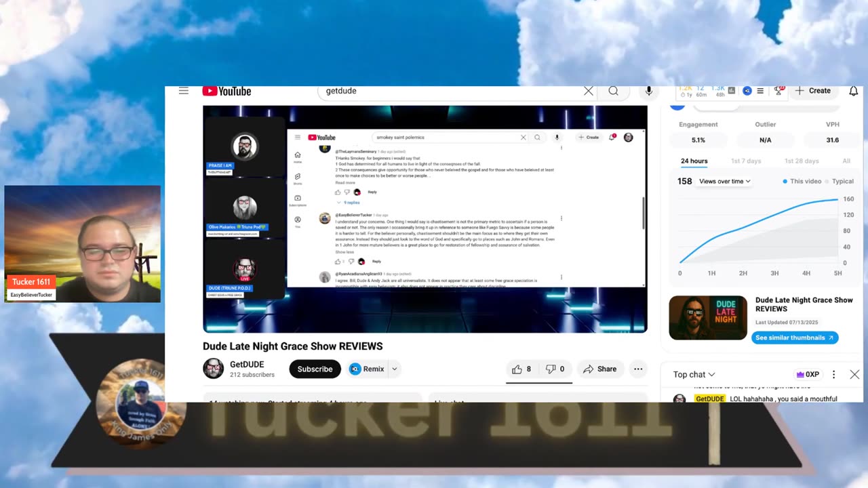Open live chat options menu
Screen dimensions: 868x488
coord(834,374)
